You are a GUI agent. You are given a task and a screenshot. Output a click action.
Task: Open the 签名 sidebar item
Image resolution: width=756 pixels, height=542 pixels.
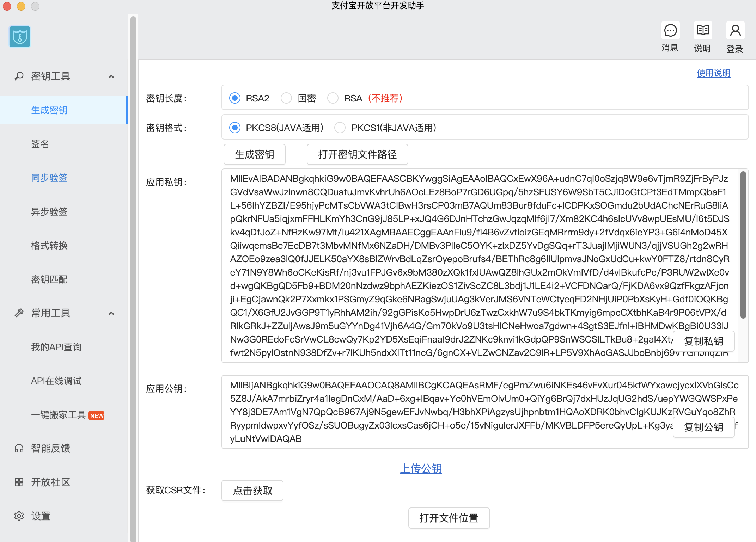pos(64,144)
